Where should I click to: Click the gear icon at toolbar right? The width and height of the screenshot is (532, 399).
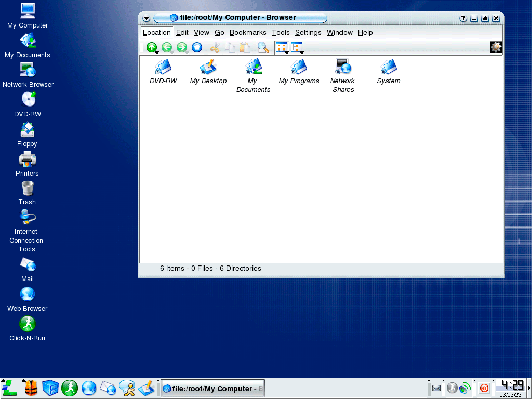click(x=496, y=47)
